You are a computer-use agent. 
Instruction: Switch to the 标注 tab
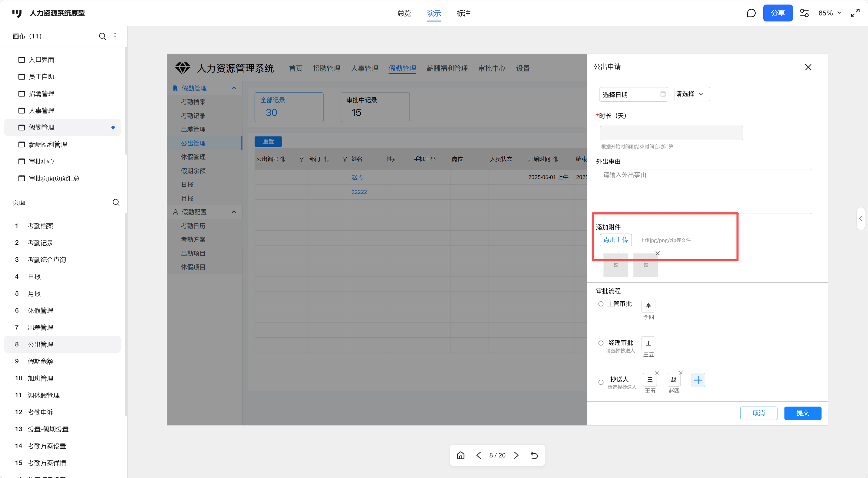(x=463, y=14)
